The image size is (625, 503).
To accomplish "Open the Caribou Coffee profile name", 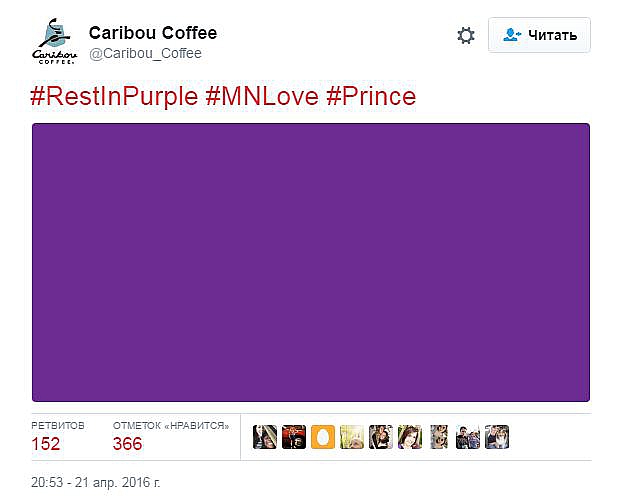I will [153, 33].
